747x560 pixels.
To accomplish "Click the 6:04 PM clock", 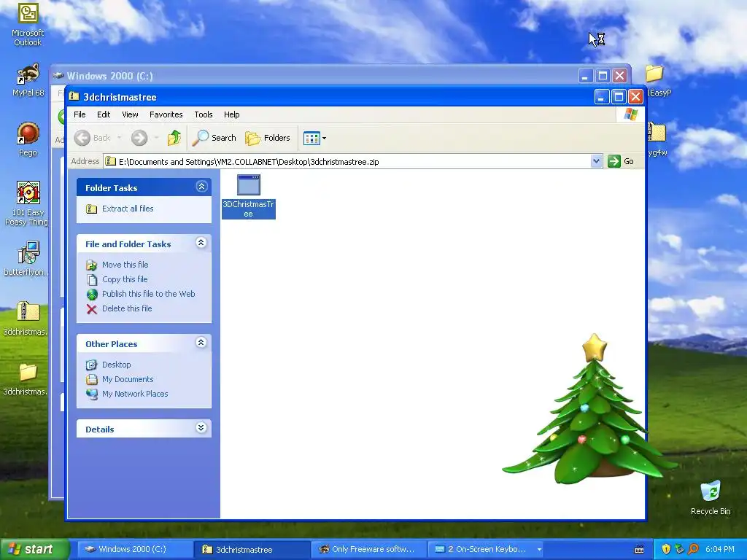I will (x=720, y=550).
